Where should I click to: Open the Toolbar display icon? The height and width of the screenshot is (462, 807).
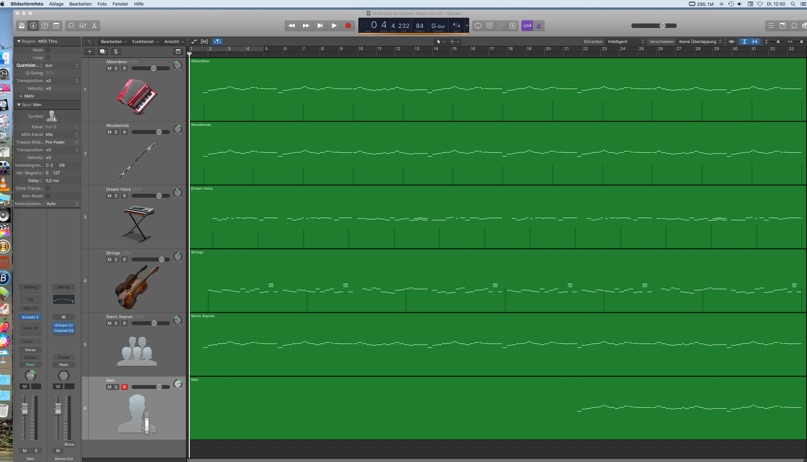56,25
